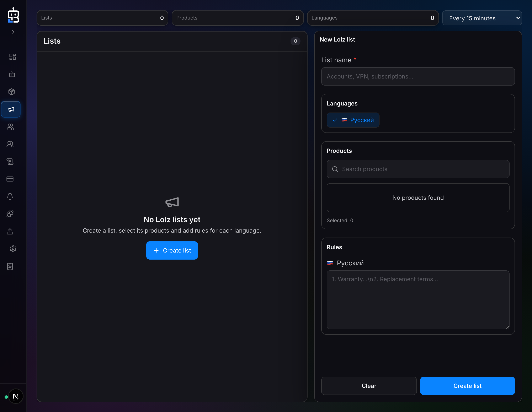
Task: Open the puzzle piece plugins icon
Action: [x=10, y=214]
